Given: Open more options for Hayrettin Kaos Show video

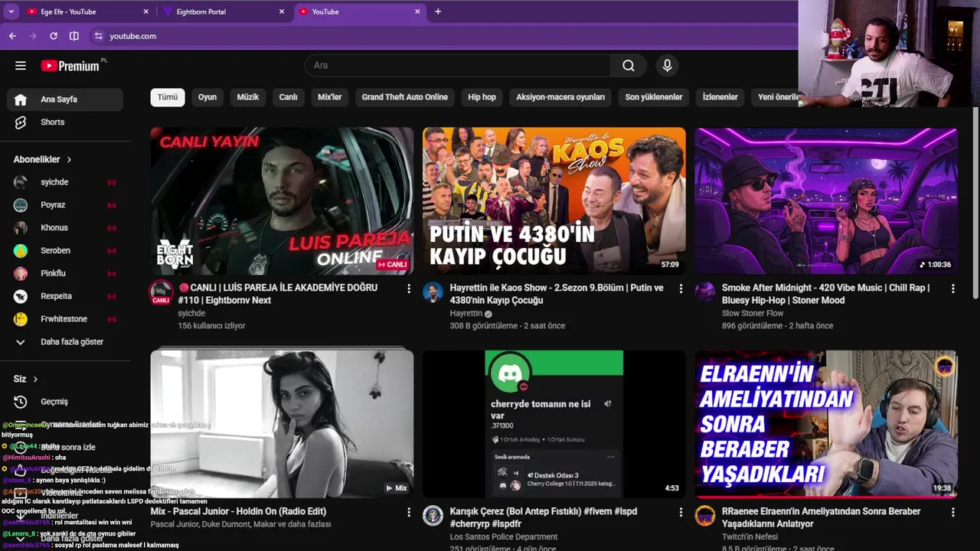Looking at the screenshot, I should (681, 289).
